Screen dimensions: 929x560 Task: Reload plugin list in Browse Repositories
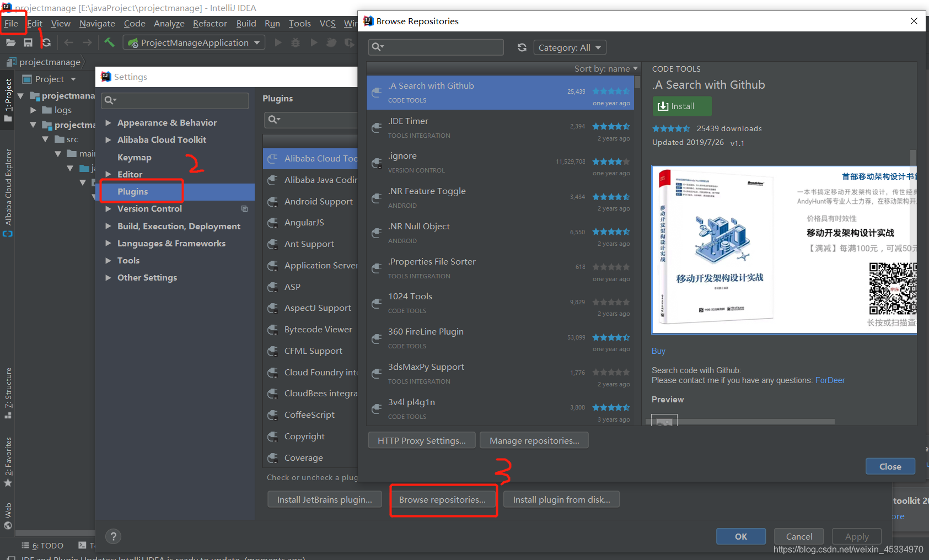[522, 47]
